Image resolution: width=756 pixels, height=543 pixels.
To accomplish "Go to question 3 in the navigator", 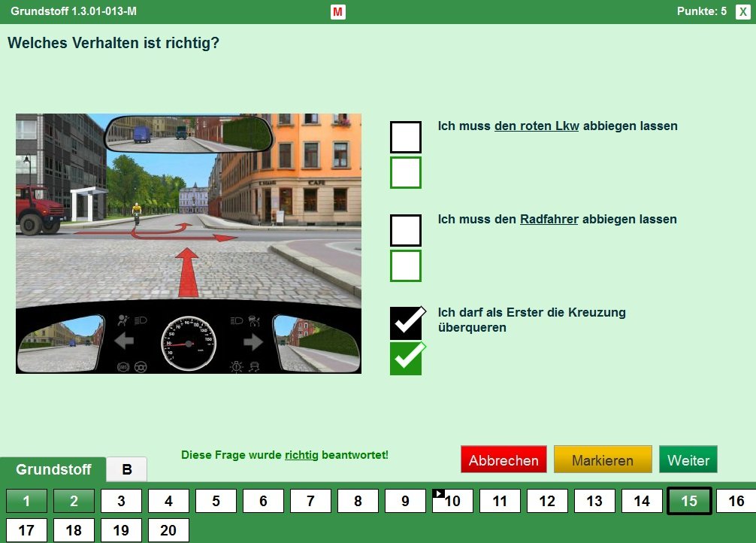I will click(121, 501).
